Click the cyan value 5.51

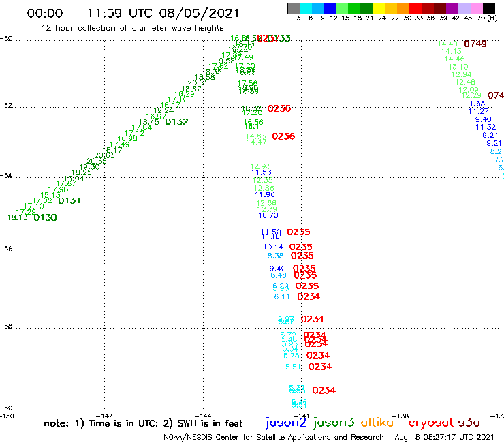[294, 367]
